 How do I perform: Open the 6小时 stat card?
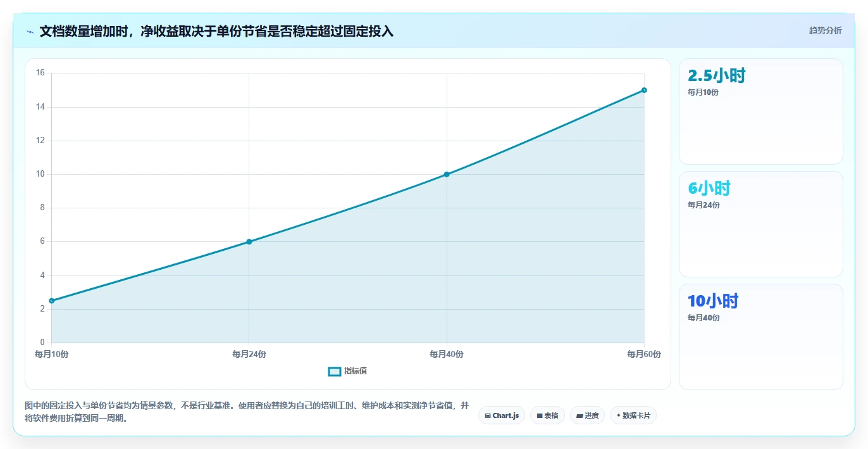tap(760, 224)
